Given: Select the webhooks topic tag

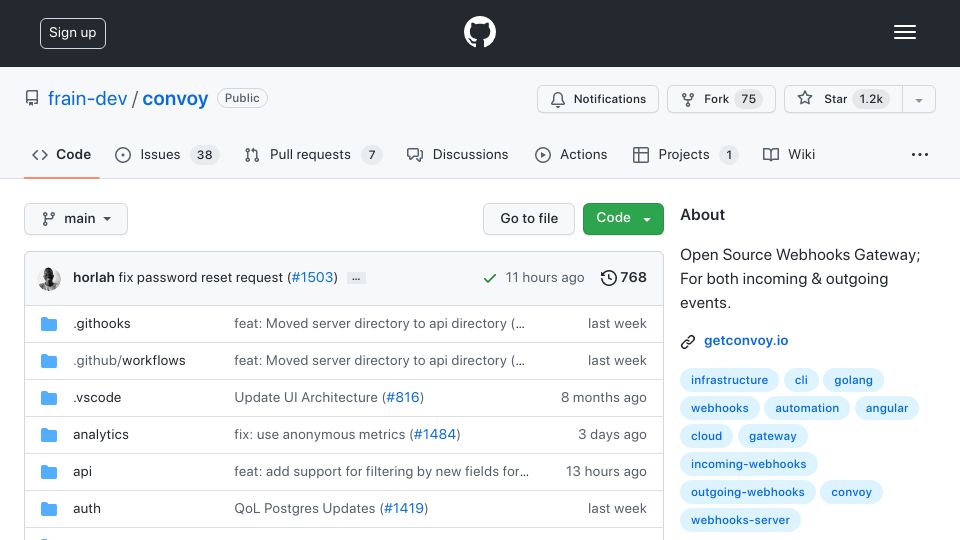Looking at the screenshot, I should 719,408.
